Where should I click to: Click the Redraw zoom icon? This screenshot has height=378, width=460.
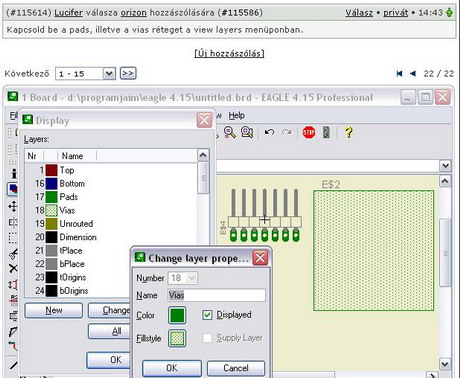coord(230,132)
